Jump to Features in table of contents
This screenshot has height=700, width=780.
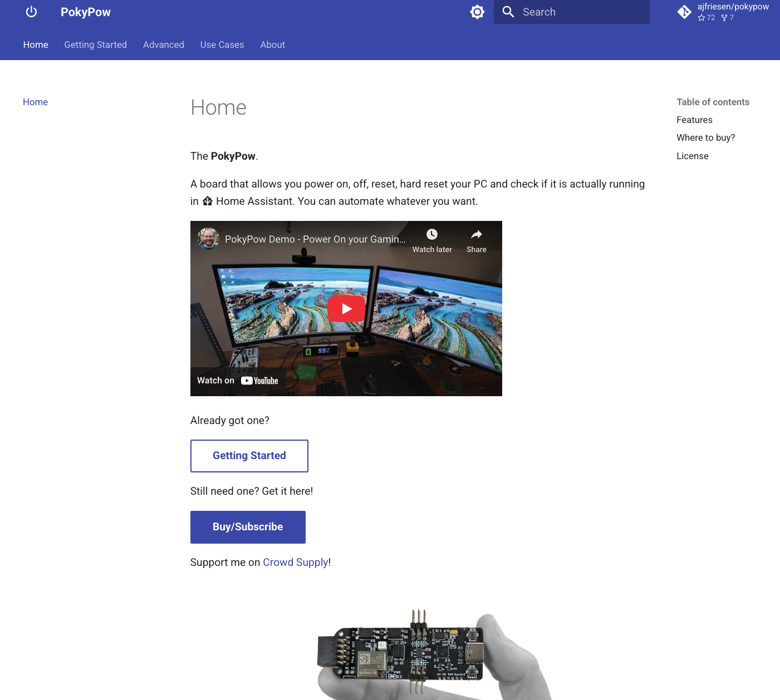click(x=694, y=120)
